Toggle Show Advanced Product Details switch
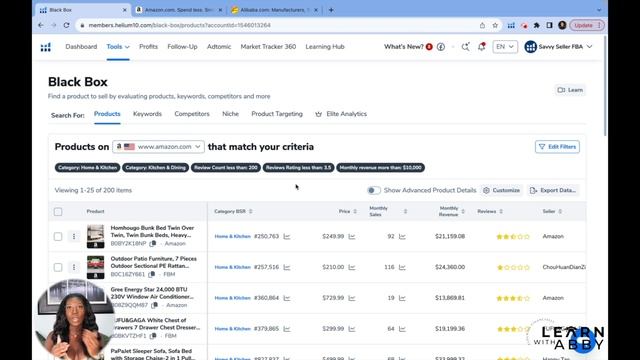This screenshot has width=640, height=360. [x=373, y=190]
